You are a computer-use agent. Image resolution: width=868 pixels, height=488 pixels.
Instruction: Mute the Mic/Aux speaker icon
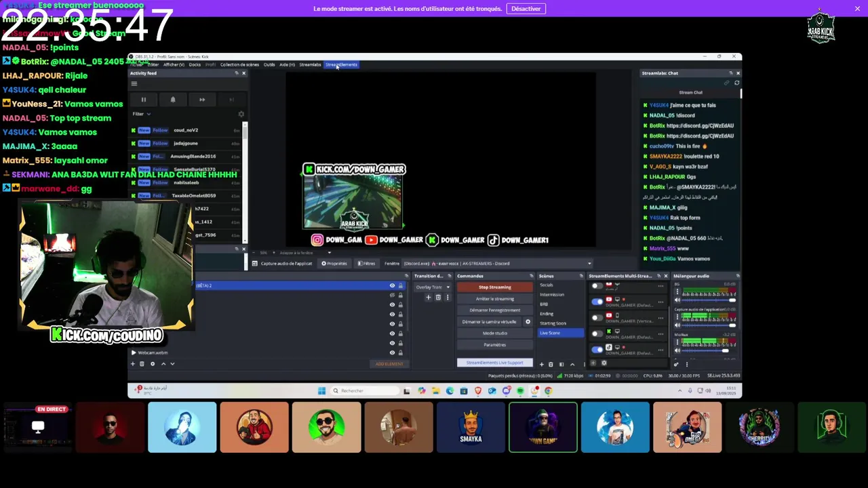click(677, 350)
